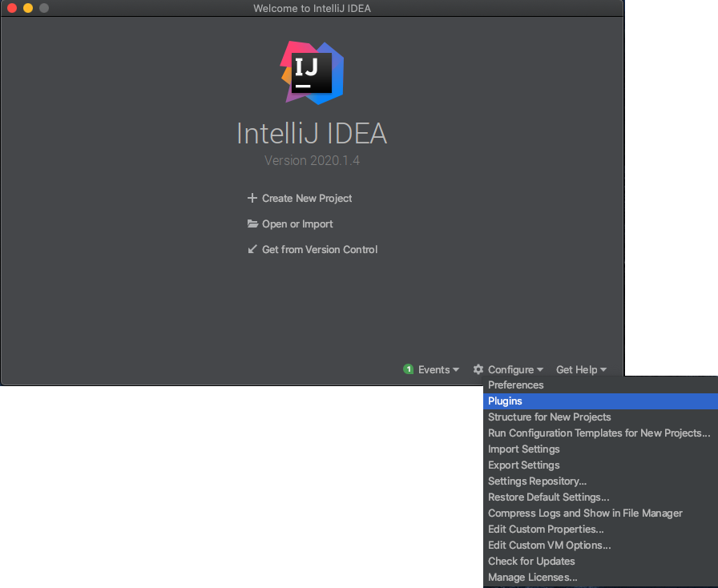
Task: Click the Version 2020.1.4 text
Action: coord(312,160)
